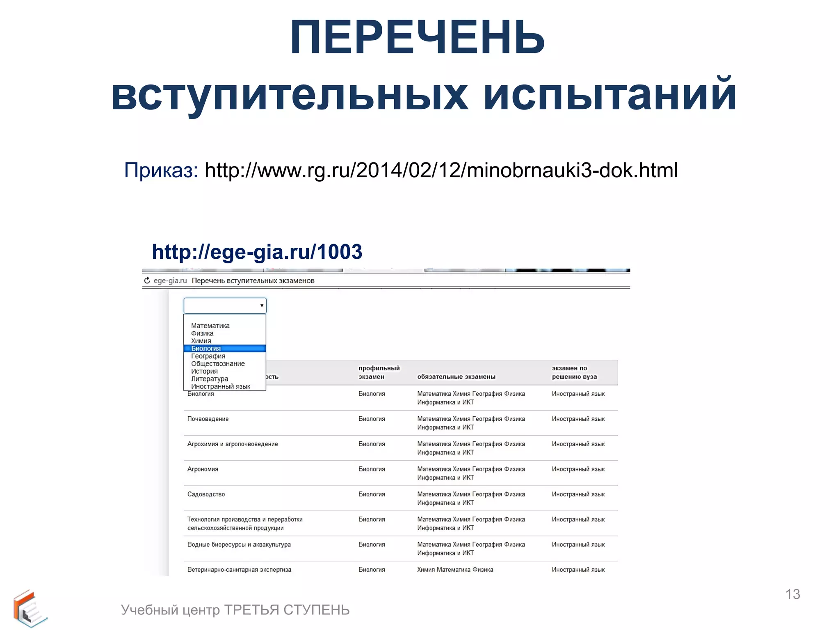The width and height of the screenshot is (840, 630).
Task: Select Математика in dropdown list
Action: (210, 326)
